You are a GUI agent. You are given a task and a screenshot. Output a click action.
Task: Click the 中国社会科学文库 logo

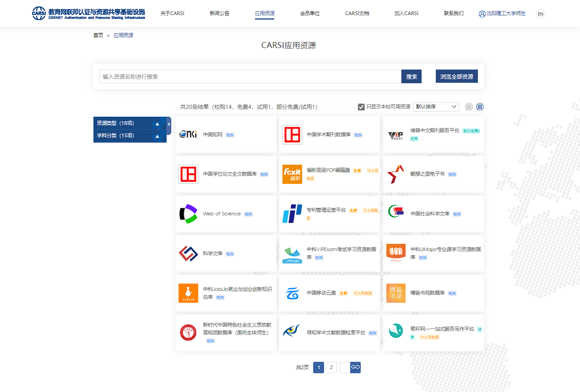click(x=396, y=212)
